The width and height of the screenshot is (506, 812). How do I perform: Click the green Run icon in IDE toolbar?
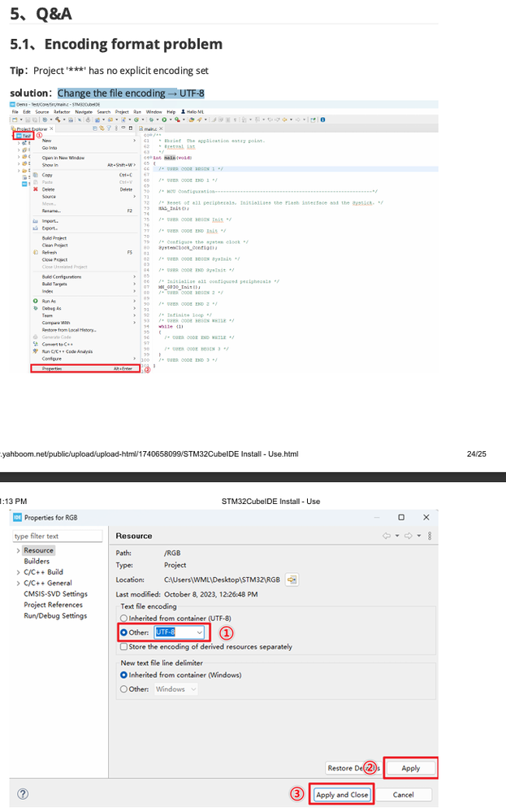(164, 119)
